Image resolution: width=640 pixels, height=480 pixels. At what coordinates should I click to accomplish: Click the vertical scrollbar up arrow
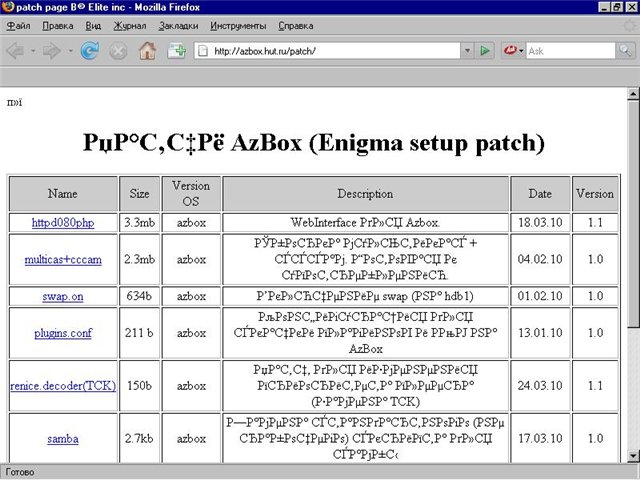[633, 94]
